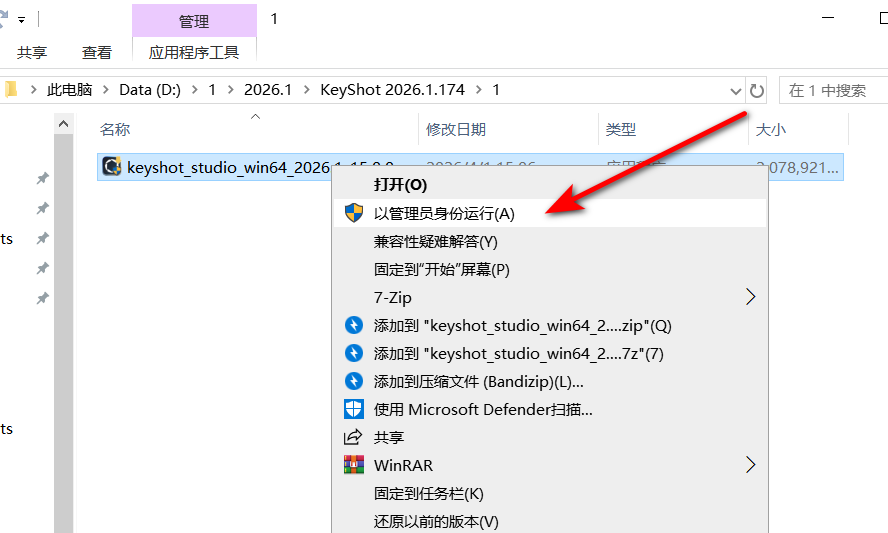This screenshot has width=888, height=533.
Task: Select 固定到"开始"屏幕(P) menu entry
Action: pos(550,269)
